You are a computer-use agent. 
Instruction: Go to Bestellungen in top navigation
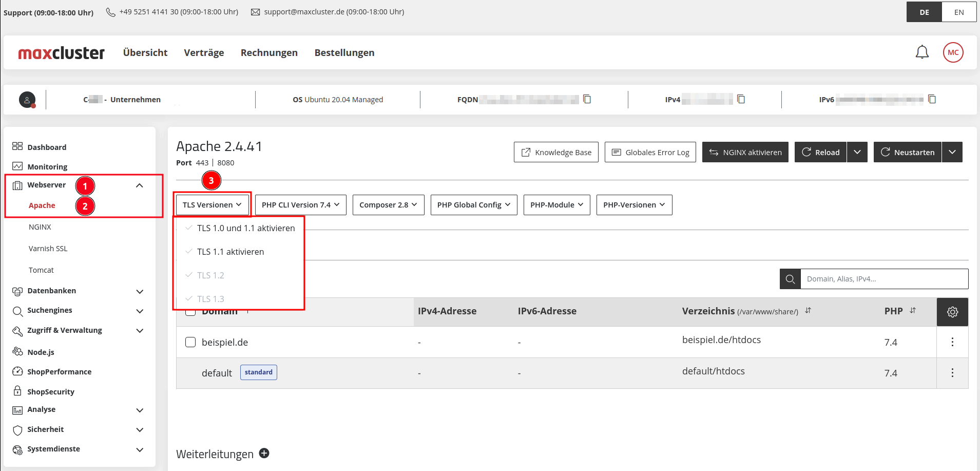(344, 52)
